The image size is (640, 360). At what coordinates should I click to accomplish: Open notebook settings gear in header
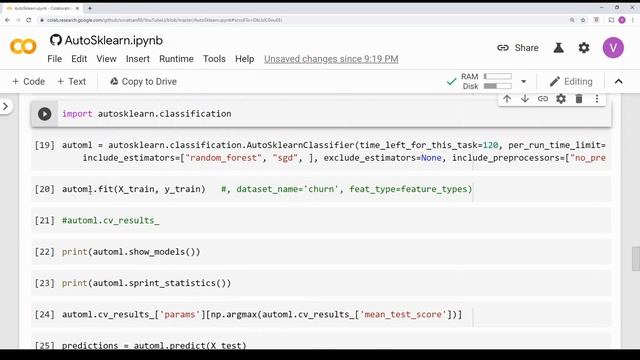coord(584,48)
